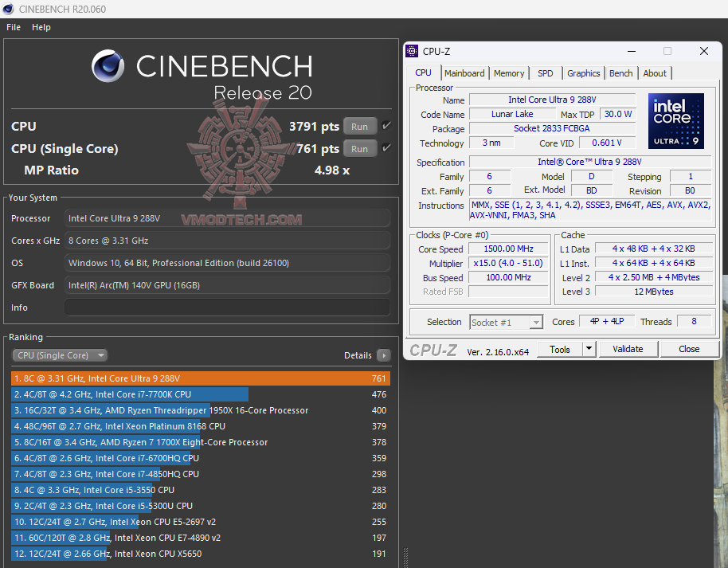Click the Close button in CPU-Z
Viewport: 728px width, 568px height.
click(x=688, y=349)
